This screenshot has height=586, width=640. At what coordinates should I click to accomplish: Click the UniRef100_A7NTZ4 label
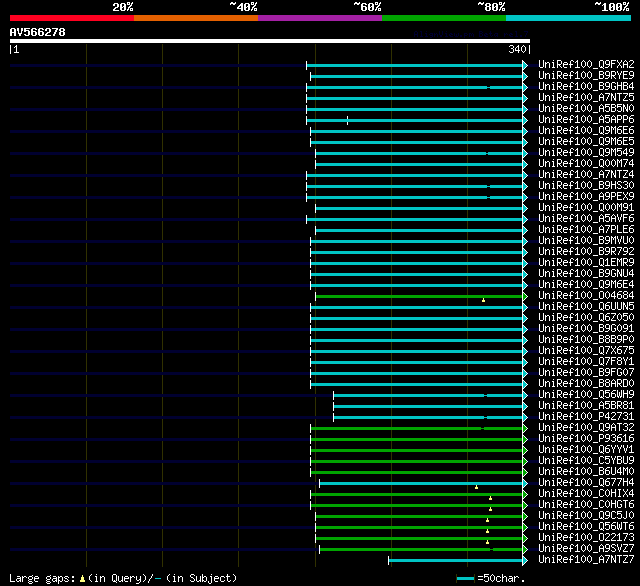[586, 175]
